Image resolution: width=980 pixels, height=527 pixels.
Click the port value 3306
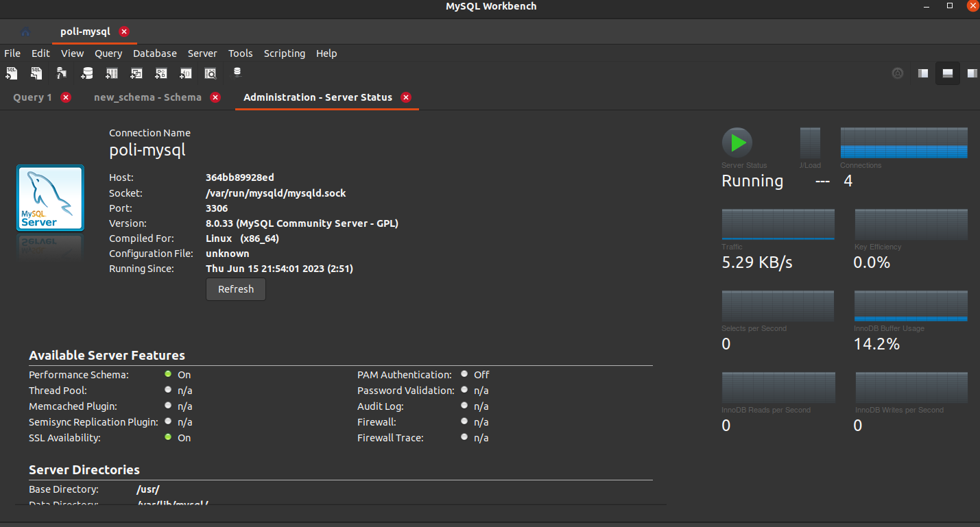pyautogui.click(x=217, y=208)
